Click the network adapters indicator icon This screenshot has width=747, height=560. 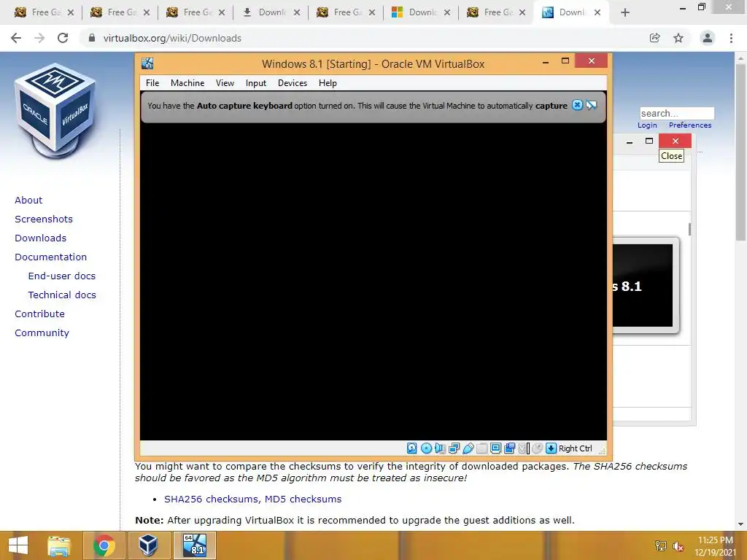(x=454, y=448)
